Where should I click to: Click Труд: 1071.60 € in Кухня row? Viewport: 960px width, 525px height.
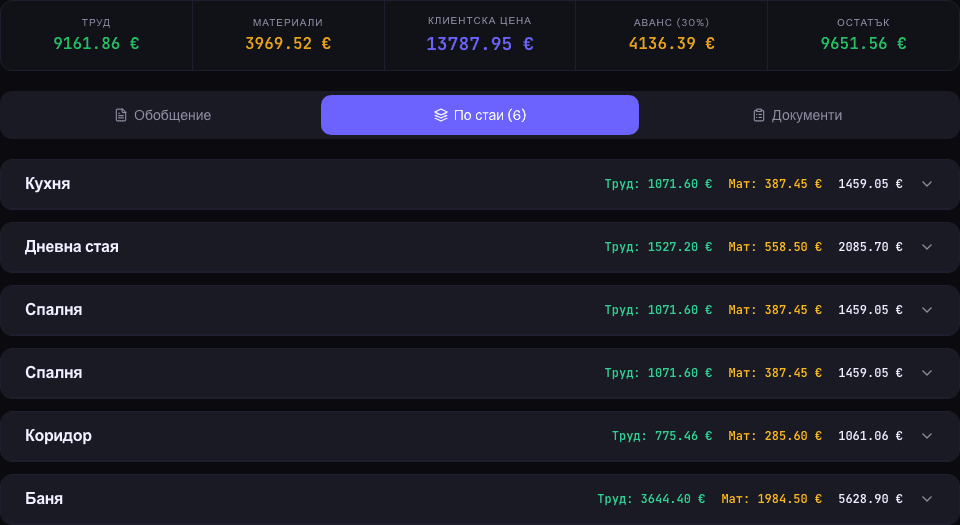click(x=658, y=184)
